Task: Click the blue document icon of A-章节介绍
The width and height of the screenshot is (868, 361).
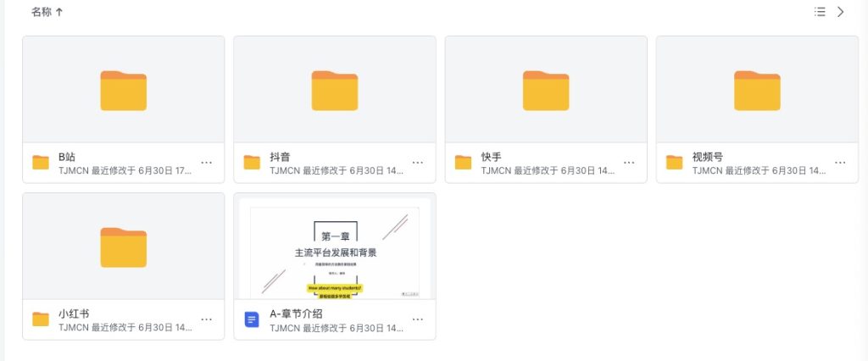Action: pyautogui.click(x=252, y=319)
